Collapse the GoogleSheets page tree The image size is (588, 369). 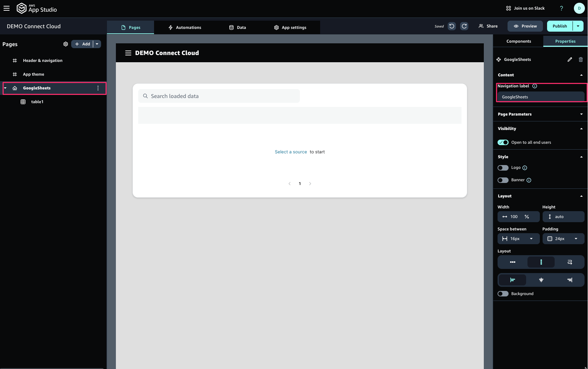[x=5, y=88]
